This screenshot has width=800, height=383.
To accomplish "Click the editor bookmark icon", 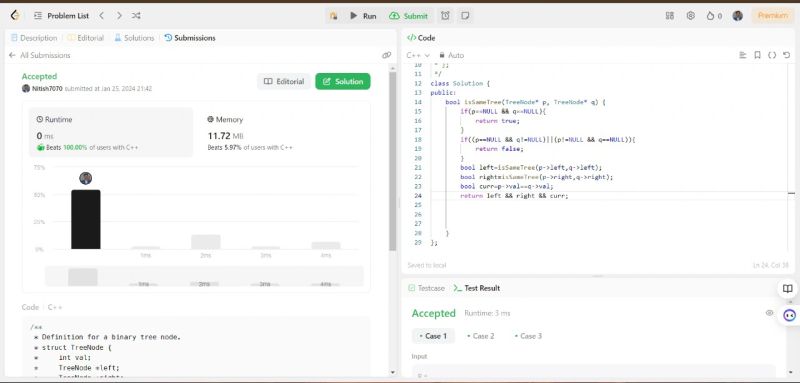I will 758,55.
